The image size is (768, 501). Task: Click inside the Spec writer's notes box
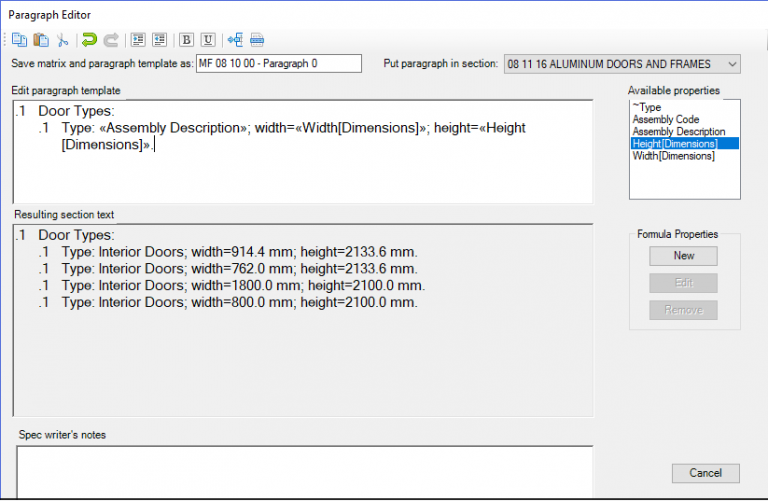(305, 470)
